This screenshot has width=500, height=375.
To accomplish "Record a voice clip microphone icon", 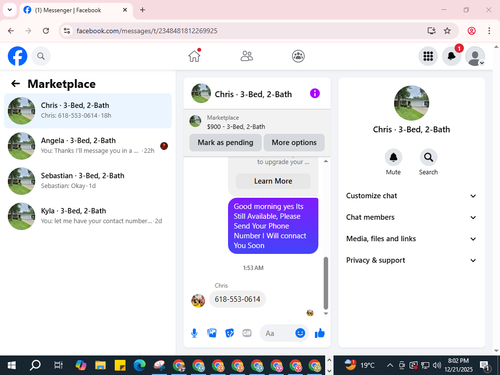I will pos(194,333).
